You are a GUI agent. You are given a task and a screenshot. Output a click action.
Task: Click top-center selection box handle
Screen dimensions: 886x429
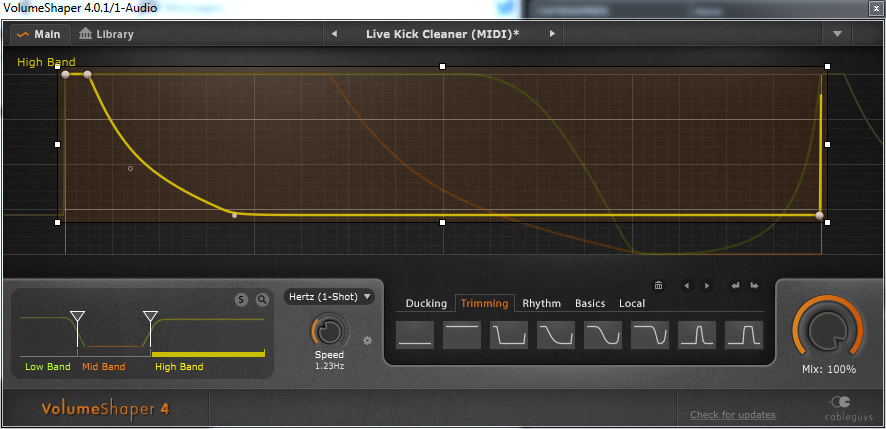point(442,67)
